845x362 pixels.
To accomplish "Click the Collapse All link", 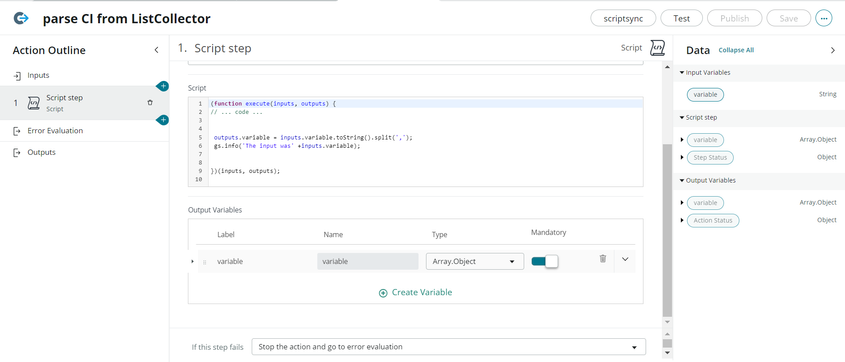I will 736,50.
